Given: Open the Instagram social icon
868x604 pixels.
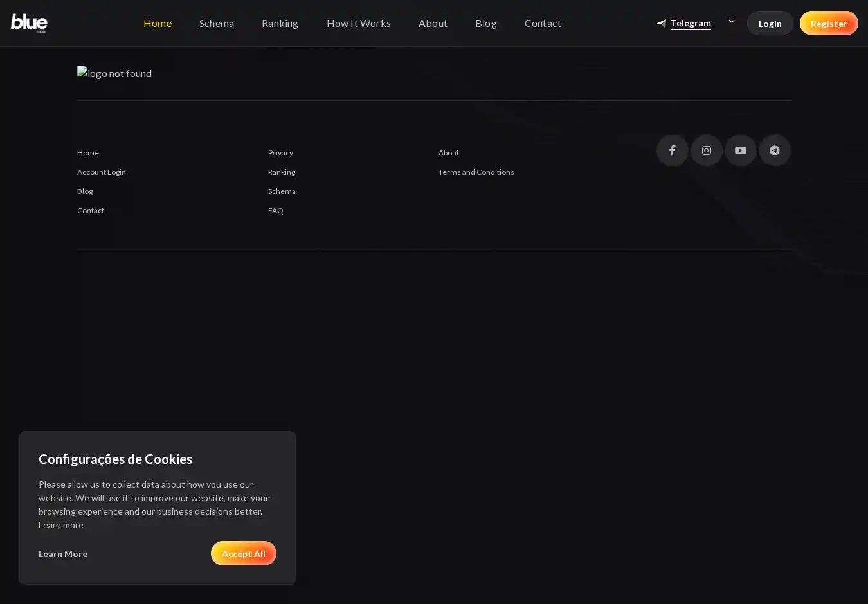Looking at the screenshot, I should [706, 150].
